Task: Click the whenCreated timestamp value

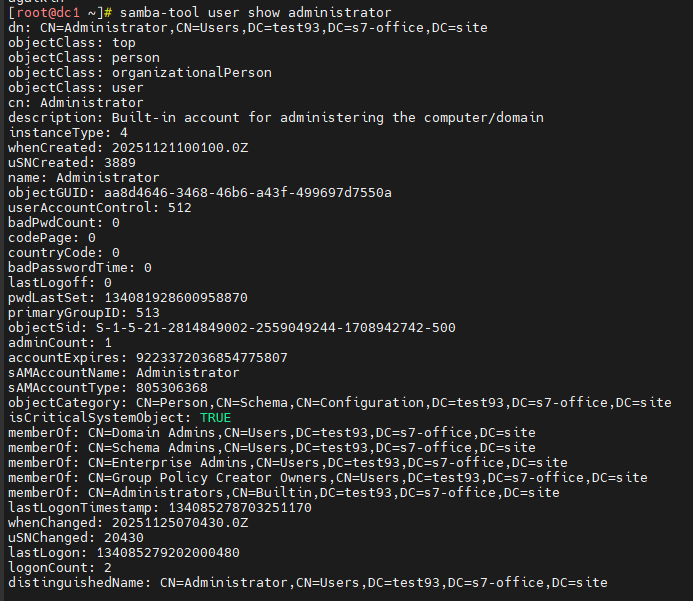Action: pyautogui.click(x=175, y=148)
